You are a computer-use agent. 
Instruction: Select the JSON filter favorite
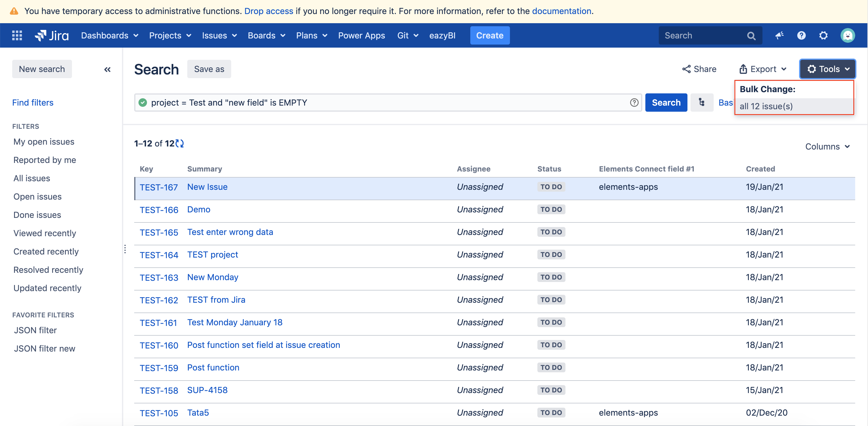pyautogui.click(x=35, y=330)
